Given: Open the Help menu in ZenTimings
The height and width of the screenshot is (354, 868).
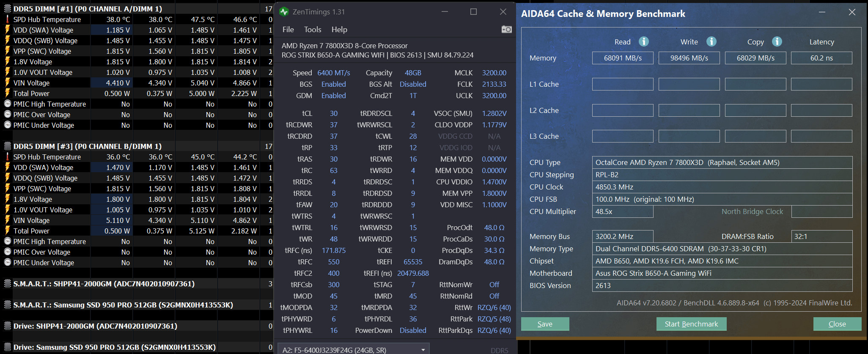Looking at the screenshot, I should coord(339,30).
